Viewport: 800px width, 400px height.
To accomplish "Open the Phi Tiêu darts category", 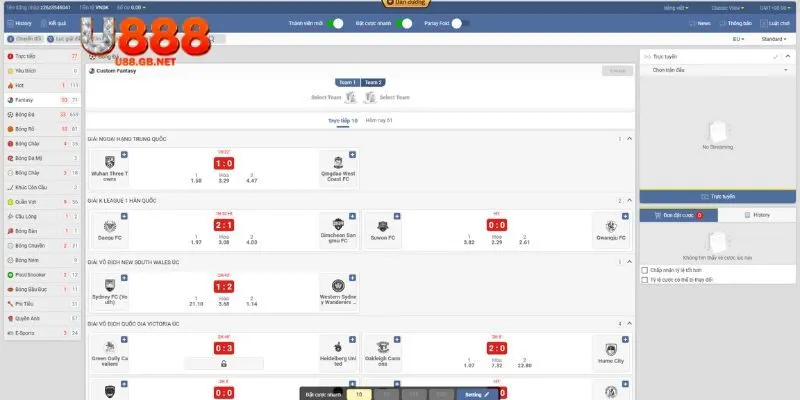I will coord(42,304).
